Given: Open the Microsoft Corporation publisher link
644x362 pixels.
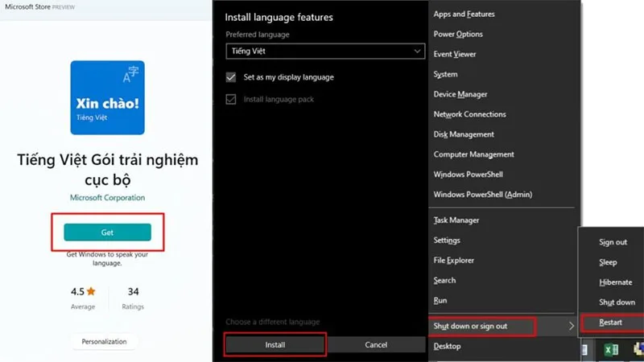Looking at the screenshot, I should [107, 197].
